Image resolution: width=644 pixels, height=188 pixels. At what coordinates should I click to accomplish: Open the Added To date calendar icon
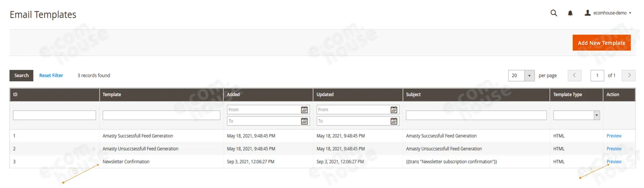coord(304,121)
